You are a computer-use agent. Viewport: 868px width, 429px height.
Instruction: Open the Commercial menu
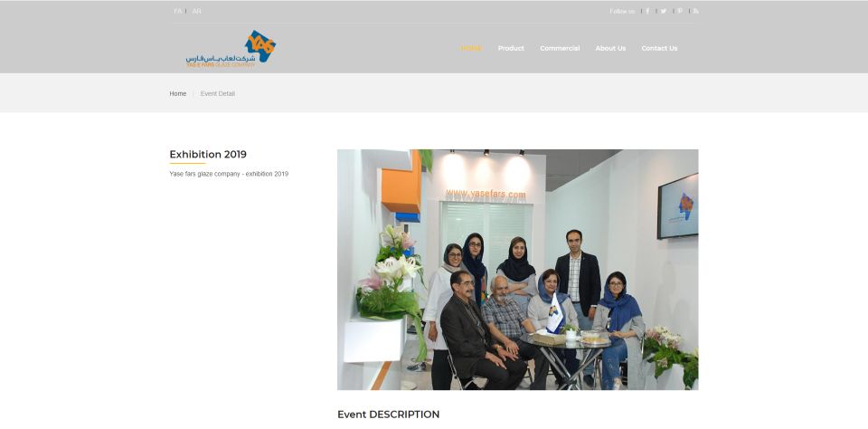point(560,48)
